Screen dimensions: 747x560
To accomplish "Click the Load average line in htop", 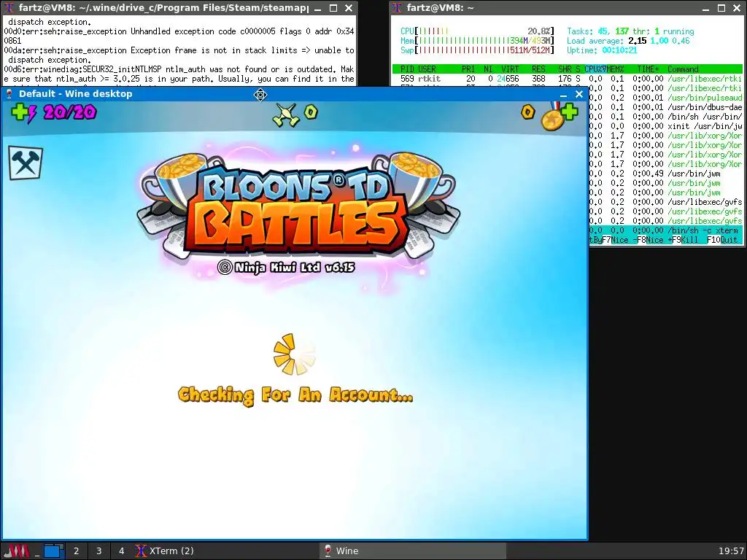I will point(628,41).
